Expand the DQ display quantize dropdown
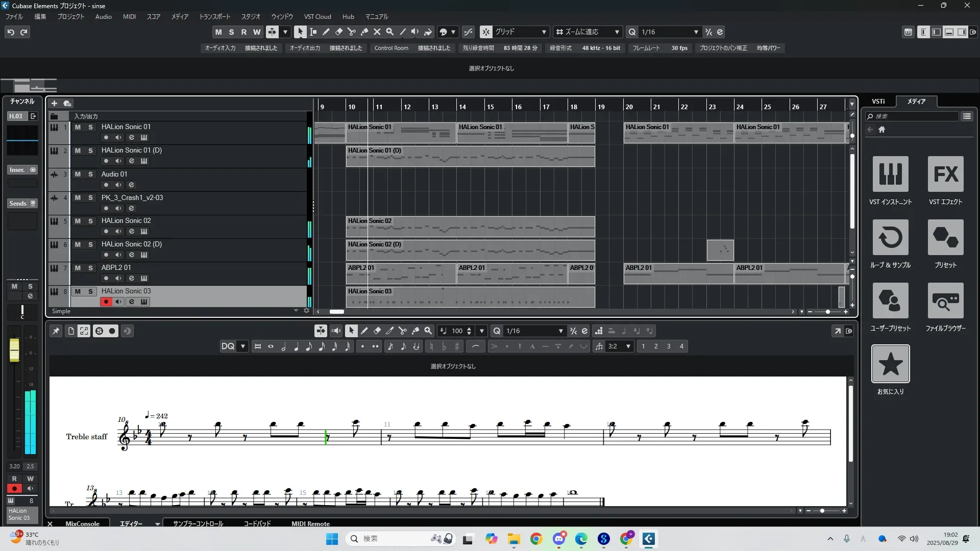 243,346
